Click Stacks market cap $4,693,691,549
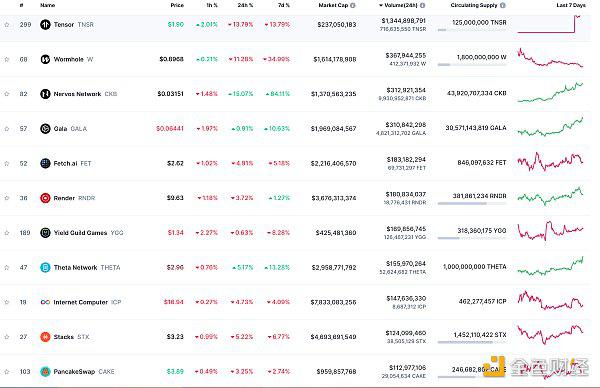The width and height of the screenshot is (600, 388). coord(333,337)
